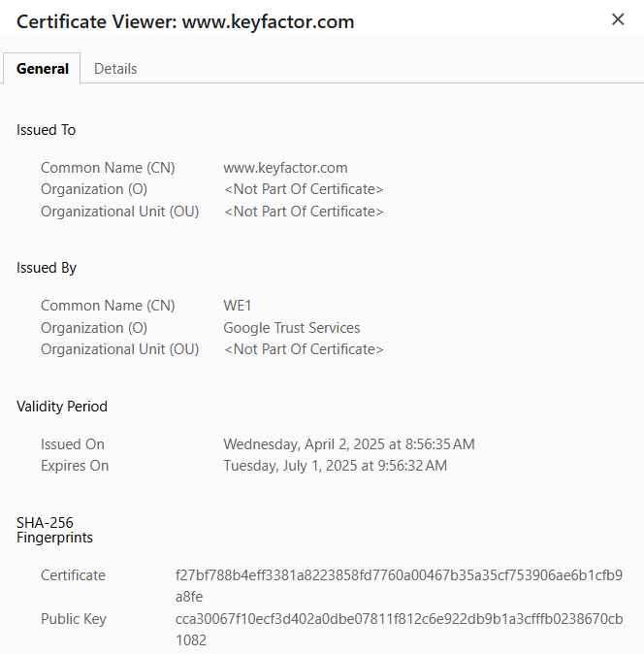Viewport: 644px width, 654px height.
Task: Click the SHA-256 Fingerprints heading
Action: (54, 530)
